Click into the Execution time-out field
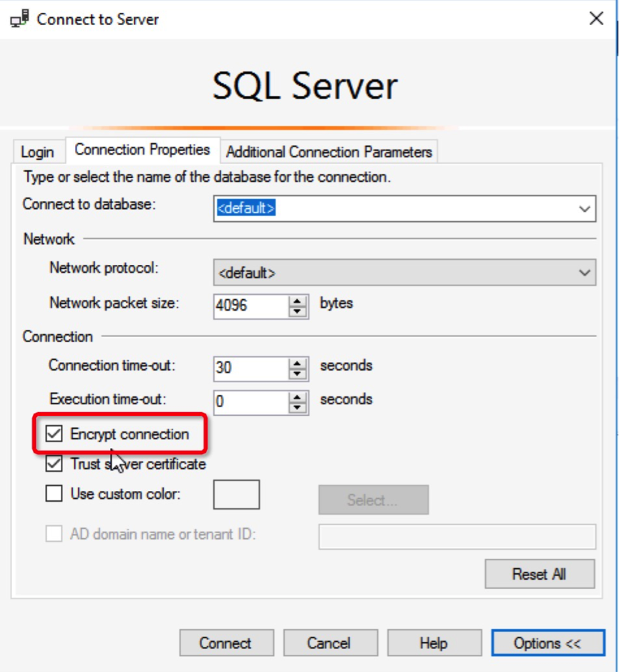Image resolution: width=619 pixels, height=672 pixels. (x=250, y=402)
